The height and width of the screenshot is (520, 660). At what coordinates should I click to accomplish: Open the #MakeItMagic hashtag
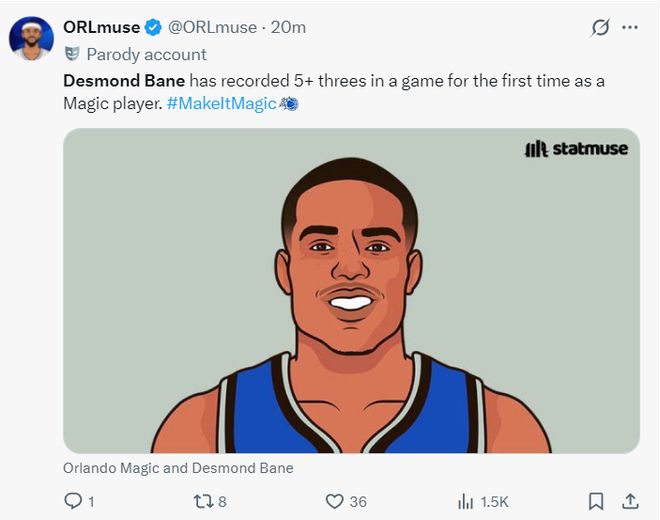coord(220,103)
